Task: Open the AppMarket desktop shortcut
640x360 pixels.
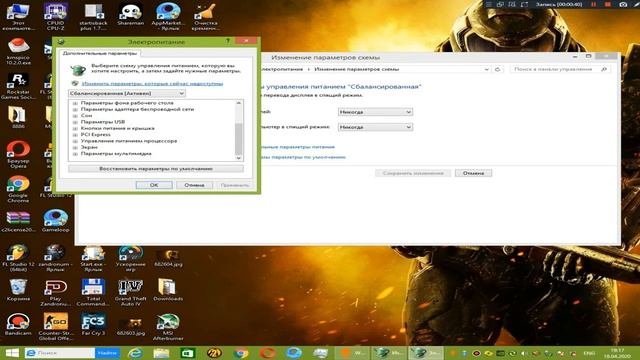Action: tap(168, 16)
